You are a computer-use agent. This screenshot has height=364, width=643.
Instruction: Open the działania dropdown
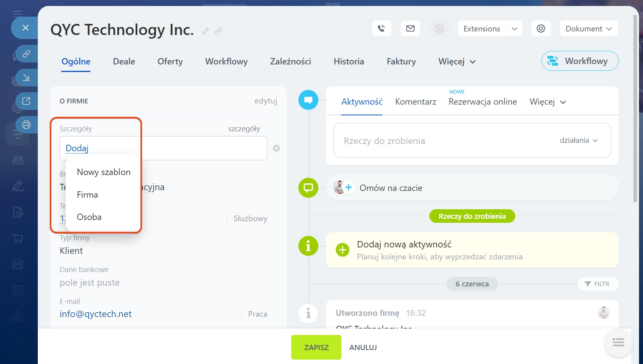pyautogui.click(x=579, y=140)
